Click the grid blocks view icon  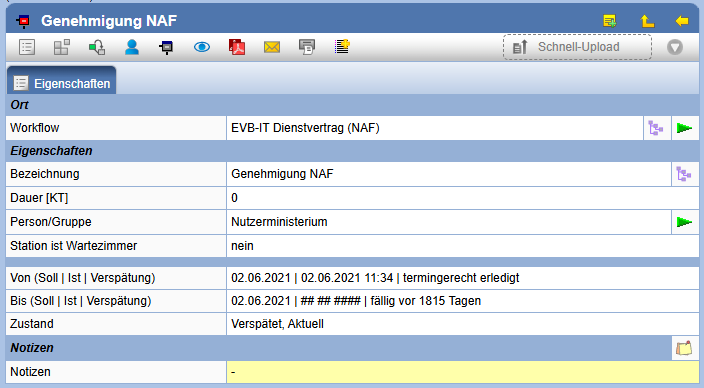pos(62,47)
